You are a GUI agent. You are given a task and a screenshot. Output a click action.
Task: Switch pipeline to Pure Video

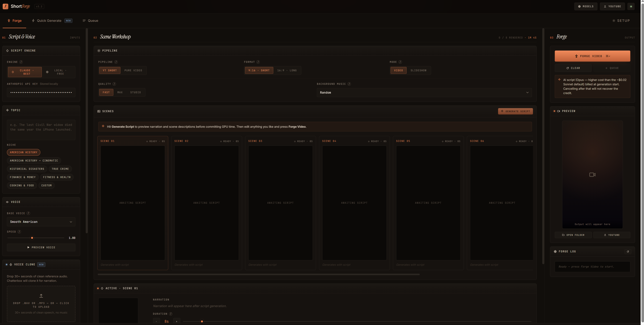(133, 71)
